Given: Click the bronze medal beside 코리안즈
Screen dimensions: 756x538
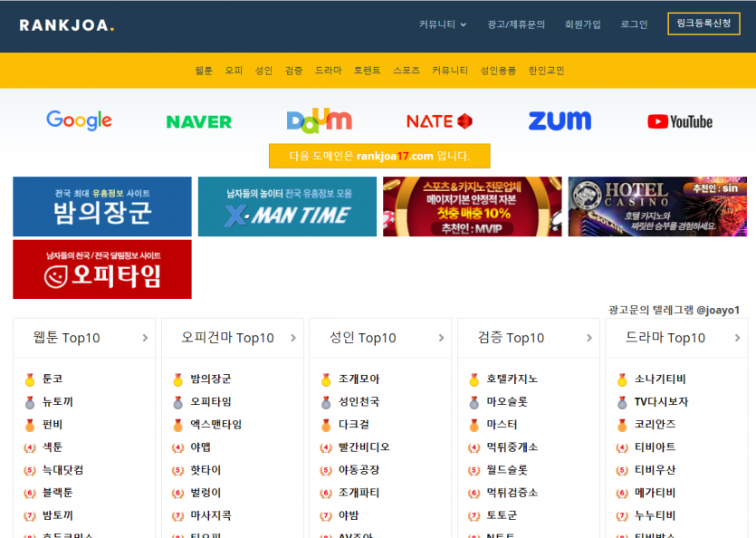Looking at the screenshot, I should click(x=622, y=425).
